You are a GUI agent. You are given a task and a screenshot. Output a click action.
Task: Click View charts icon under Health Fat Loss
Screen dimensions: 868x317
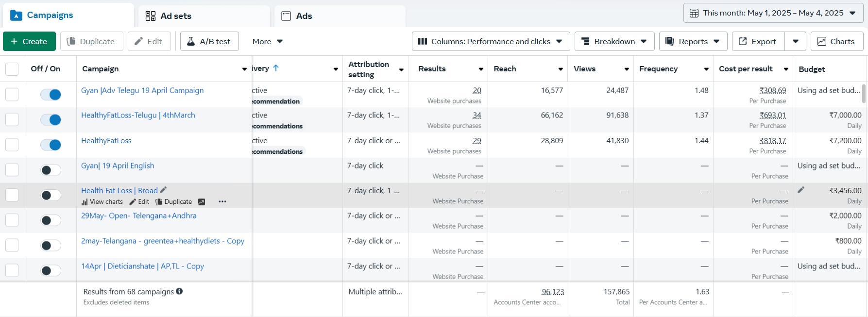click(85, 202)
